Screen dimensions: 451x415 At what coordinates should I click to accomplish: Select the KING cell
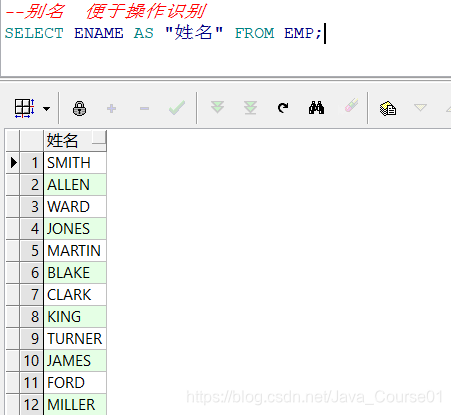click(75, 317)
